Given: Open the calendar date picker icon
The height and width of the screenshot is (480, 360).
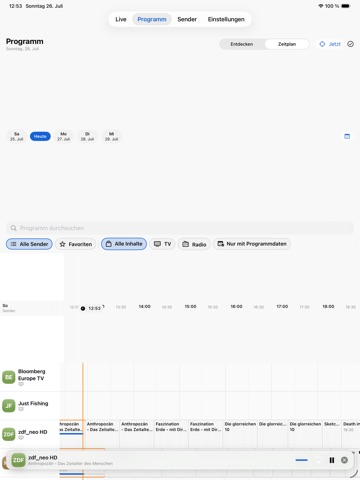Looking at the screenshot, I should click(347, 136).
